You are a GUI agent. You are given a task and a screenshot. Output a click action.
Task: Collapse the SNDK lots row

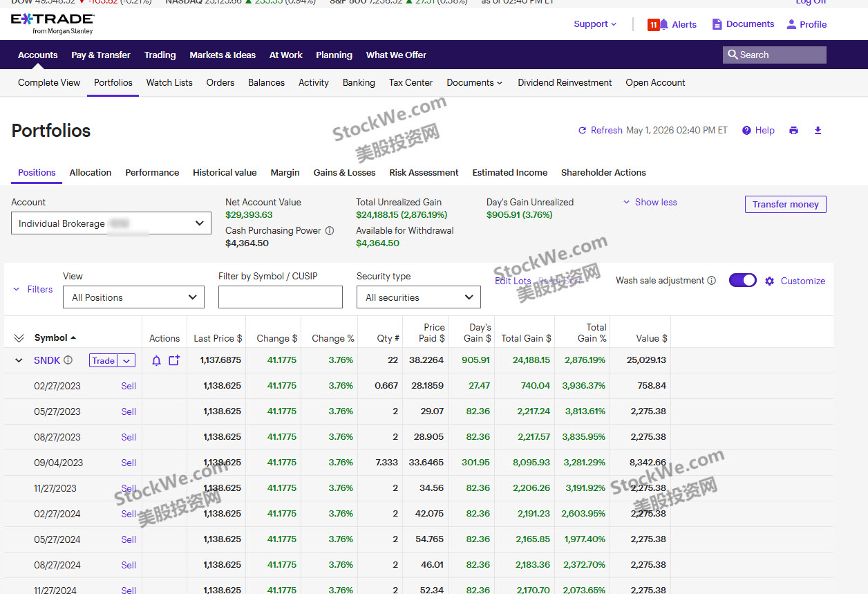19,360
